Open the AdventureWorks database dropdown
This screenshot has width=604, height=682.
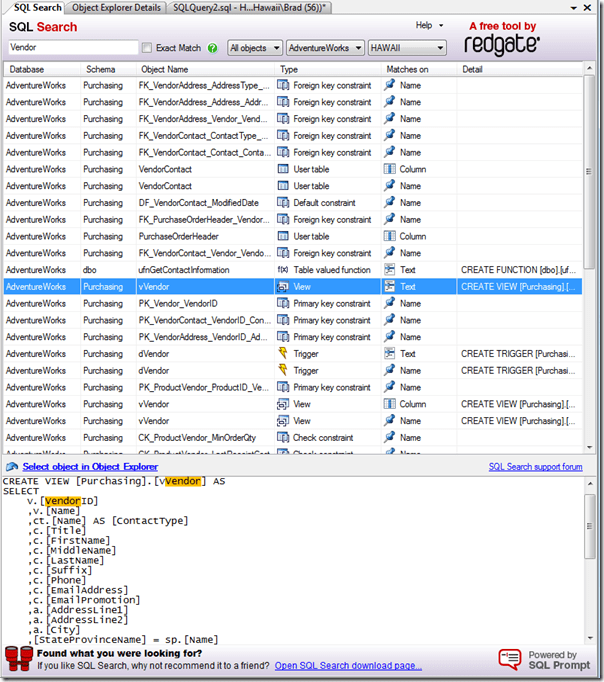pos(324,48)
